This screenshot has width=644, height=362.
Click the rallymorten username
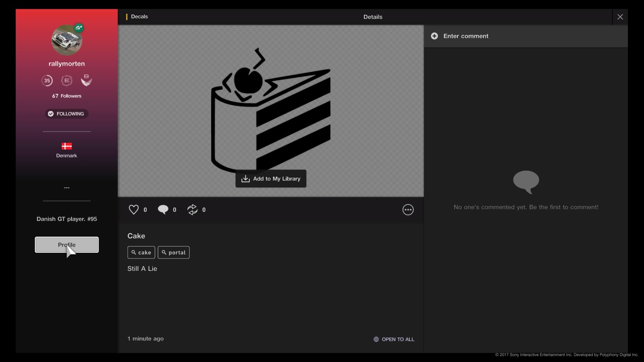[x=67, y=64]
